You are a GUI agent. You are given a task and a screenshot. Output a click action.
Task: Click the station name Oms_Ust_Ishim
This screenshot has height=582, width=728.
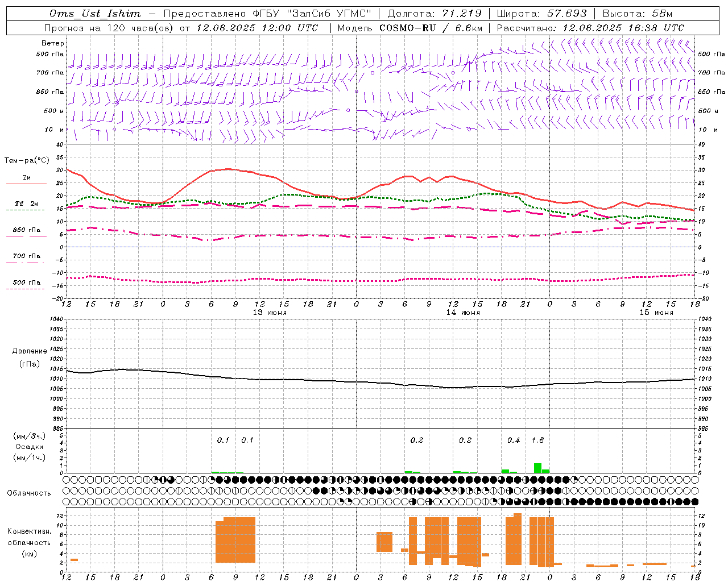pyautogui.click(x=95, y=14)
